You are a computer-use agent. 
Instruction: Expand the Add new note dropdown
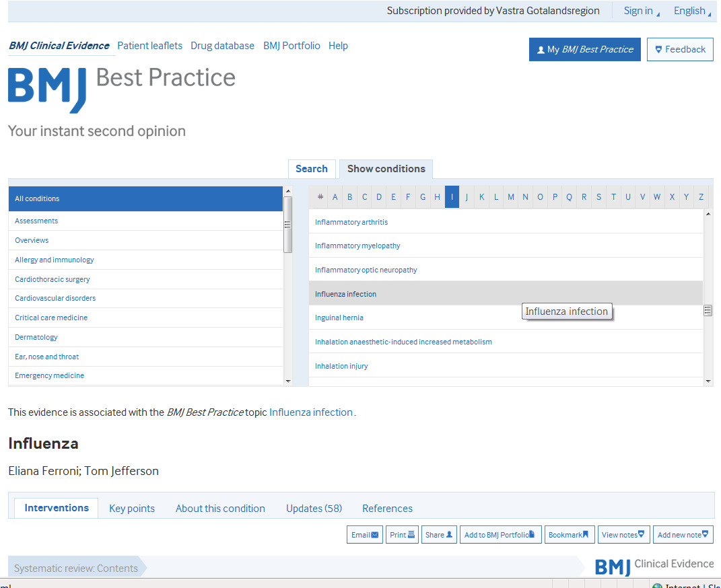tap(683, 535)
